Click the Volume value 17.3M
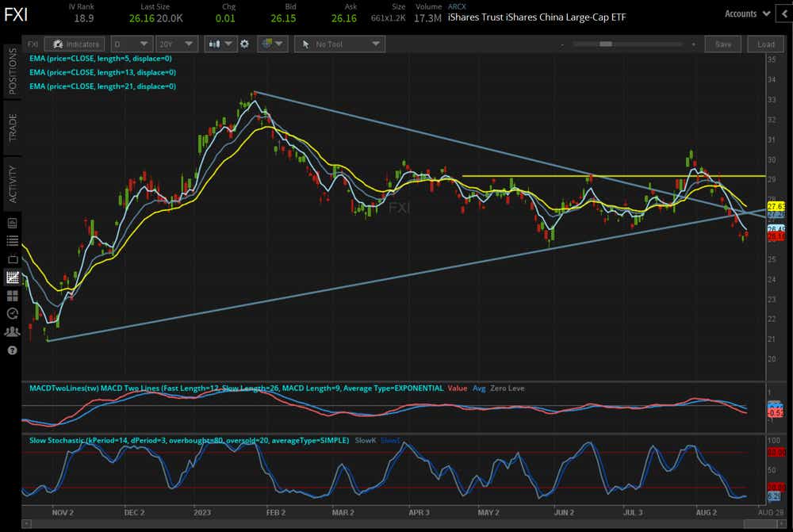This screenshot has width=793, height=532. click(427, 19)
